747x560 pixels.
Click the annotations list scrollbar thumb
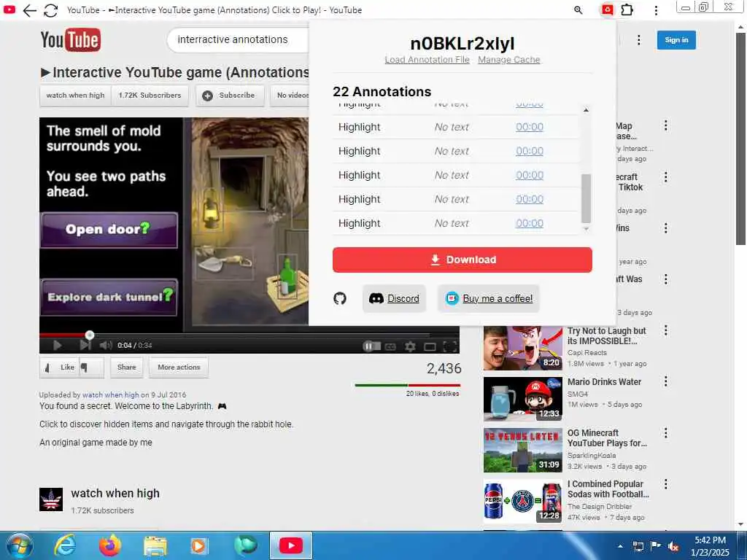(x=586, y=198)
